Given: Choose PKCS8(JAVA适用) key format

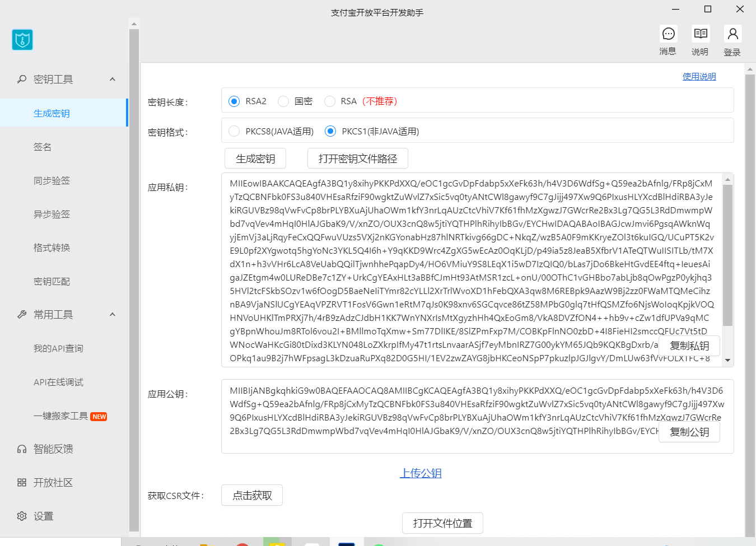Looking at the screenshot, I should click(x=234, y=131).
